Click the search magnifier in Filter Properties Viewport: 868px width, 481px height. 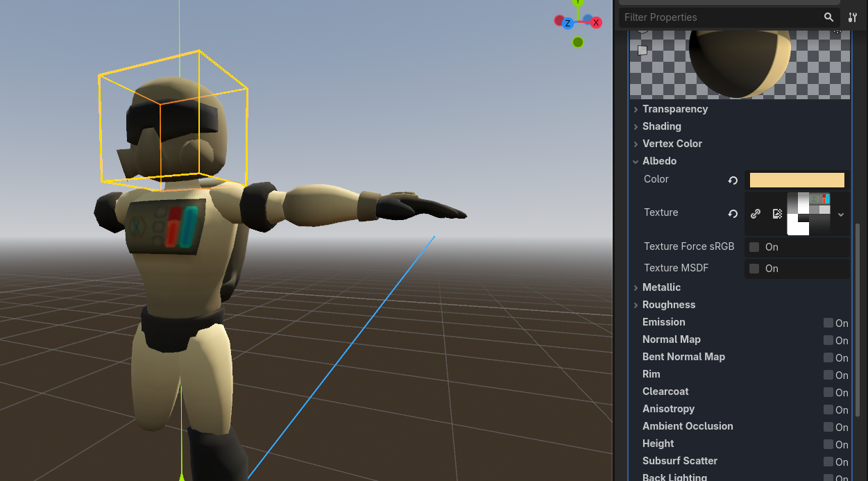click(828, 17)
